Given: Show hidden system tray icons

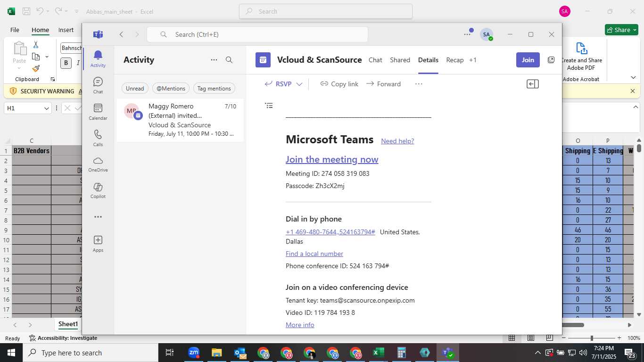Looking at the screenshot, I should coord(537,353).
